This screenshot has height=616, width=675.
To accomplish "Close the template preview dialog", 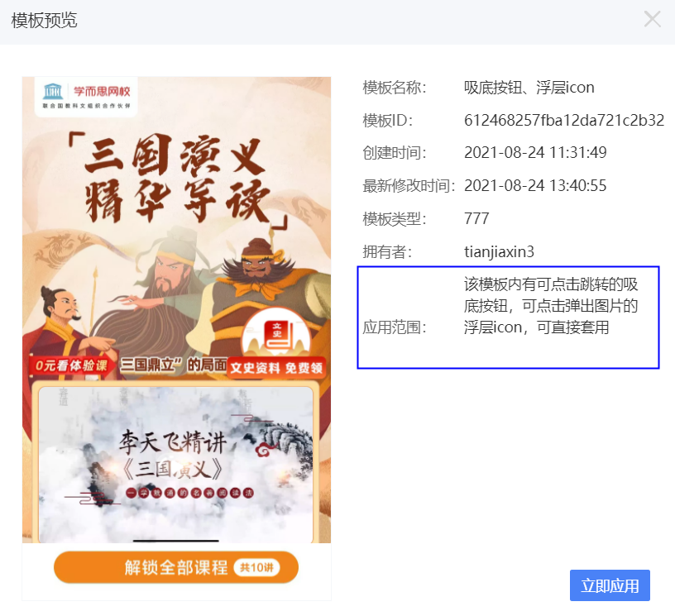I will (652, 19).
